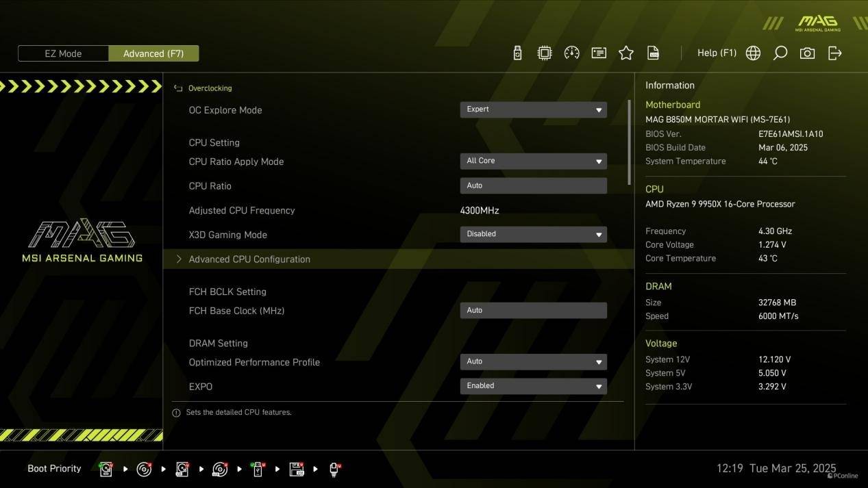Select the network cable boot icon

pos(335,469)
